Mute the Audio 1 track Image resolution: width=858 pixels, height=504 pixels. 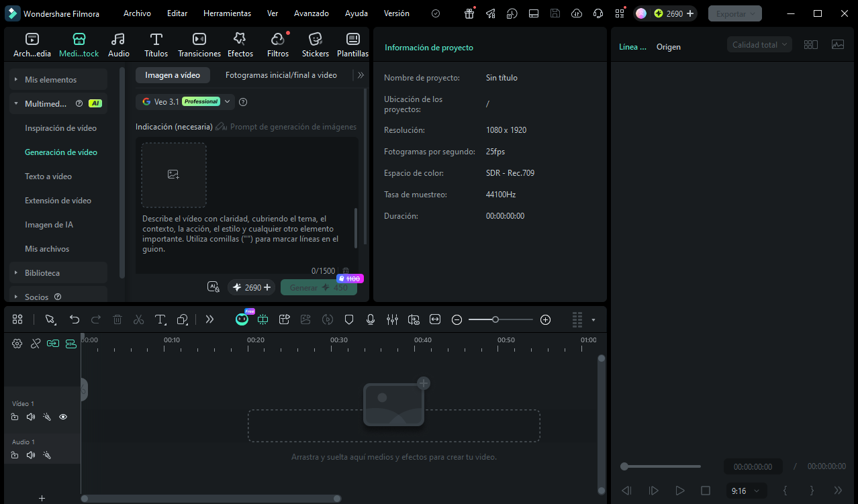[30, 455]
